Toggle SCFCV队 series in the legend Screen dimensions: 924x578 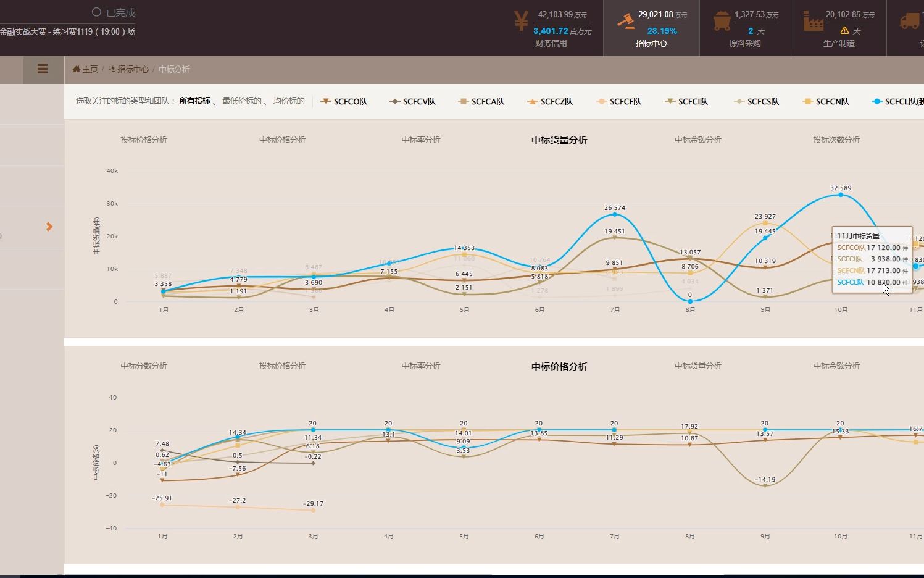point(412,101)
